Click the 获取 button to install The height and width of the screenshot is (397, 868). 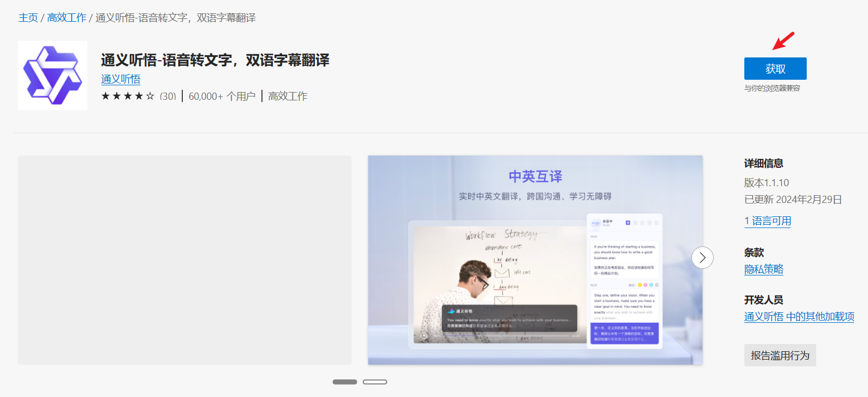[775, 69]
